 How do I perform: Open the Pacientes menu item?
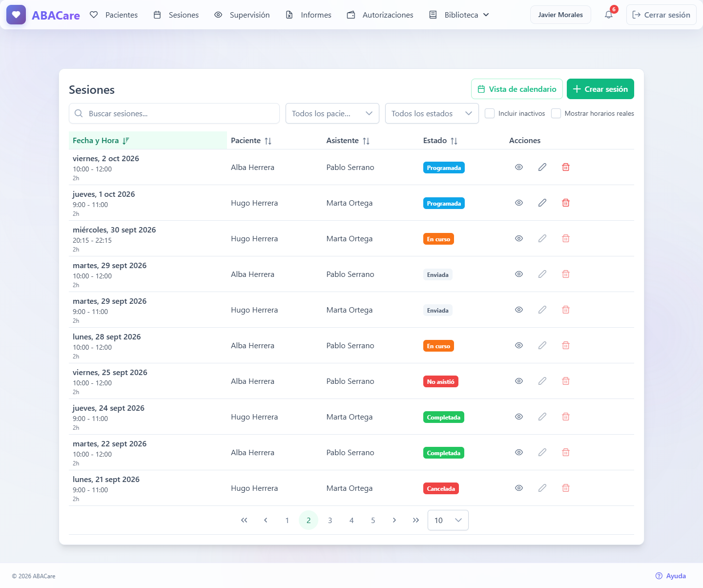tap(114, 15)
